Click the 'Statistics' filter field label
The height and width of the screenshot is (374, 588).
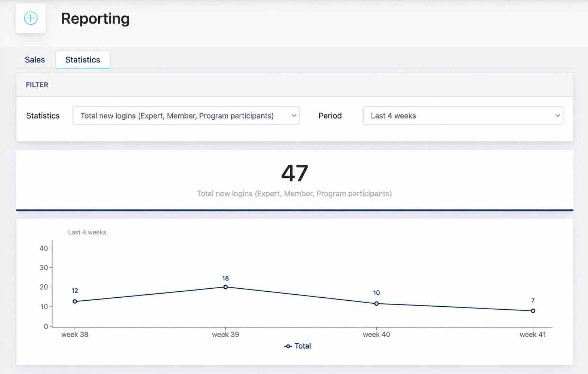pyautogui.click(x=43, y=116)
